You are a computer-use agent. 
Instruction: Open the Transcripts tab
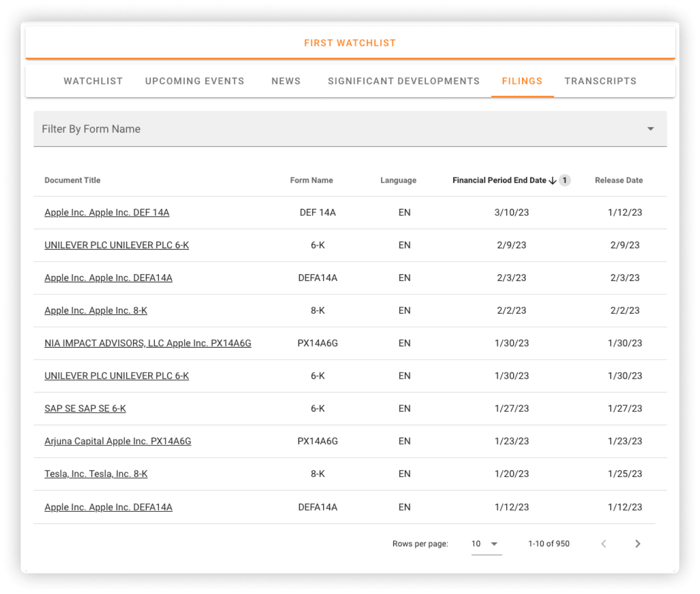pos(600,81)
